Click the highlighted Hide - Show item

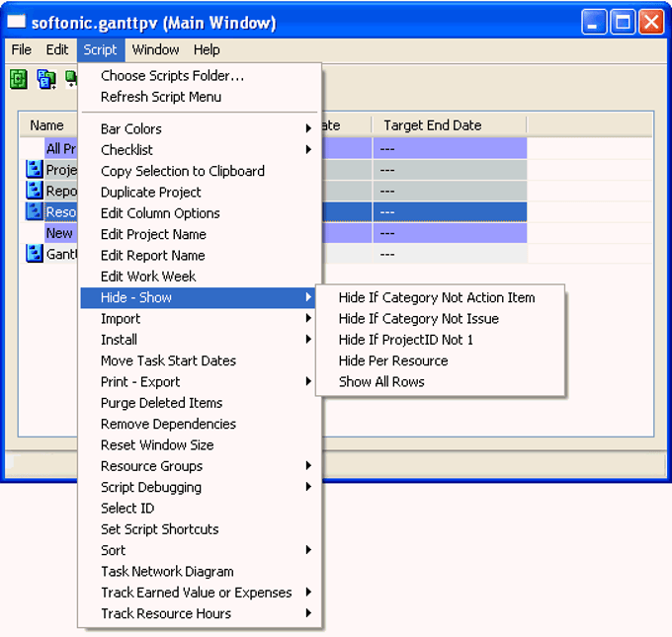tap(199, 297)
